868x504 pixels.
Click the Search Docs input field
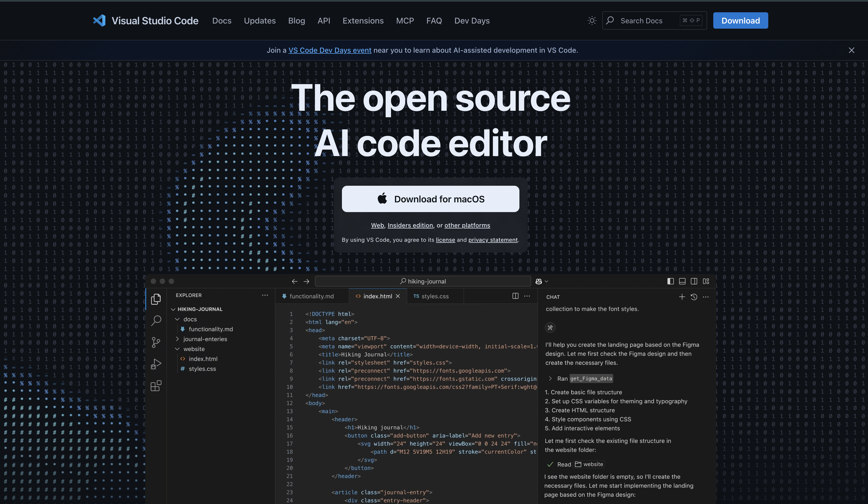point(648,21)
